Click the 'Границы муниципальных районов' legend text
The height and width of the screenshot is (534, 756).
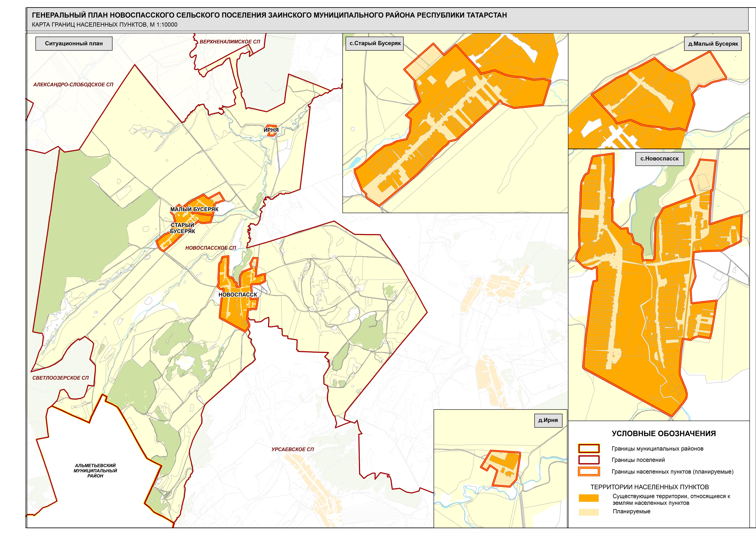click(x=658, y=449)
